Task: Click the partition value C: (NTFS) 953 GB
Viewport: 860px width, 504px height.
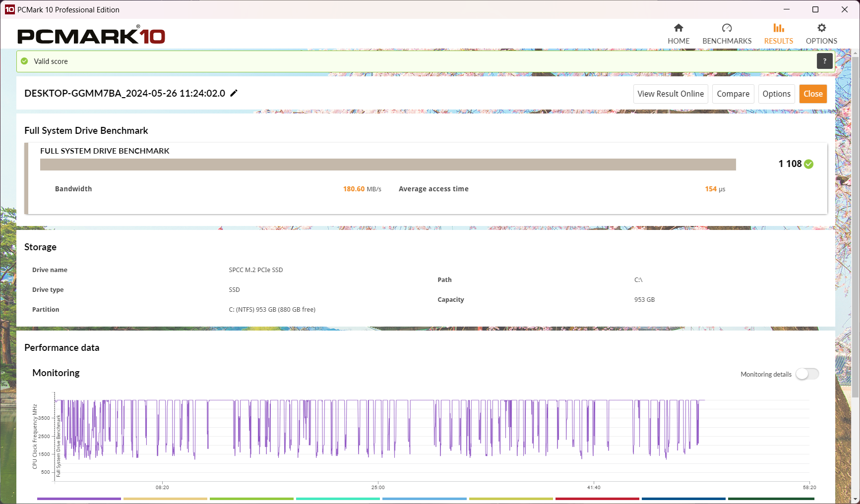Action: pyautogui.click(x=272, y=310)
